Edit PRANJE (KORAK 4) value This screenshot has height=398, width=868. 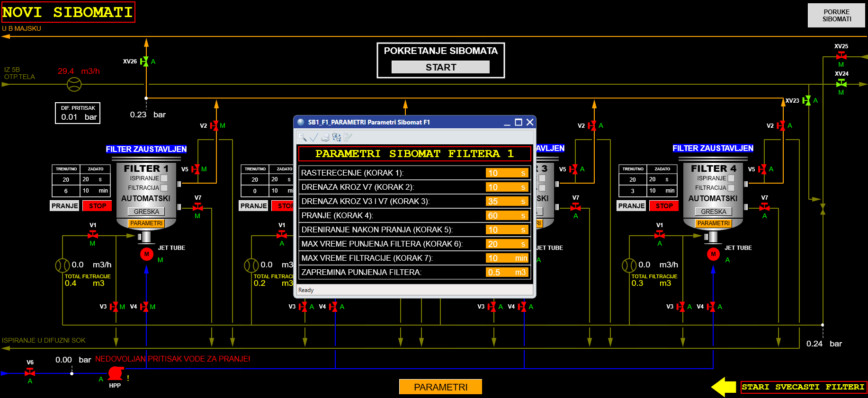507,216
